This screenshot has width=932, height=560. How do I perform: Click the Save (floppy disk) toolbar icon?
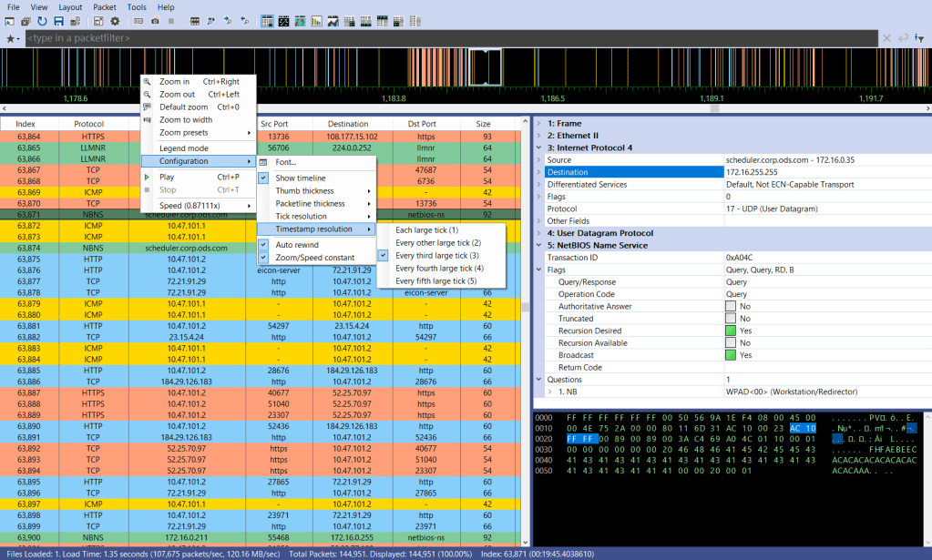(x=58, y=21)
